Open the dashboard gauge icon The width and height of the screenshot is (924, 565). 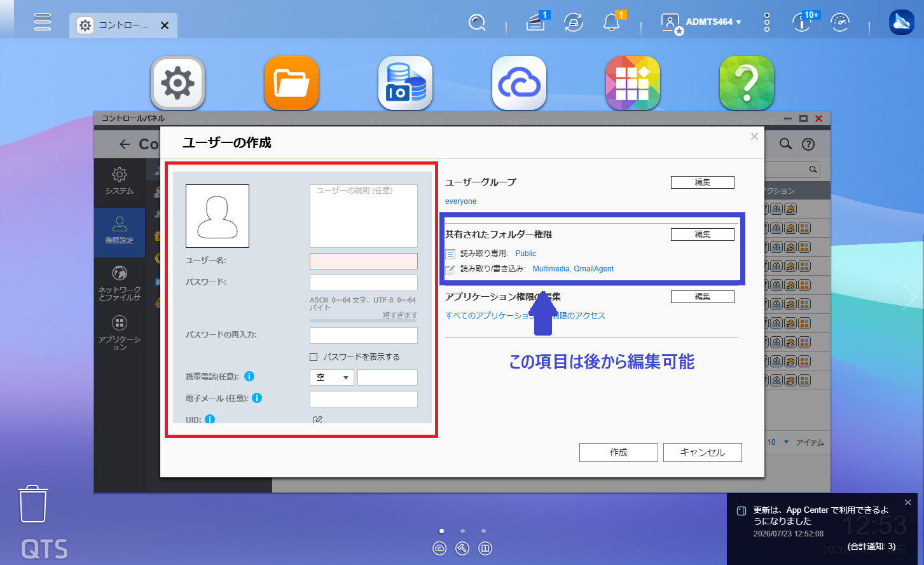pyautogui.click(x=840, y=23)
